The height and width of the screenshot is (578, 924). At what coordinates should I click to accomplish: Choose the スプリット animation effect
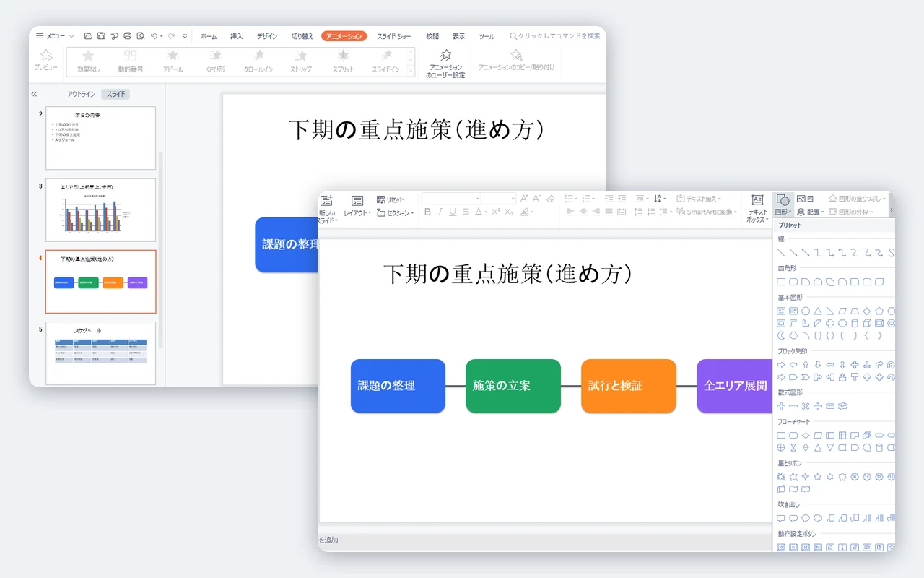click(x=344, y=61)
